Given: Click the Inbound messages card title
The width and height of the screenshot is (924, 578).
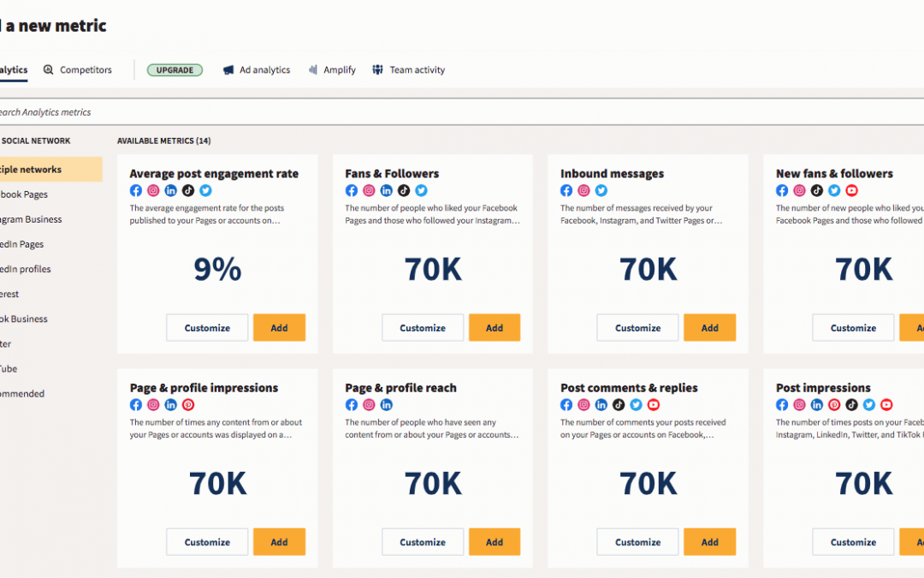Looking at the screenshot, I should [x=612, y=173].
